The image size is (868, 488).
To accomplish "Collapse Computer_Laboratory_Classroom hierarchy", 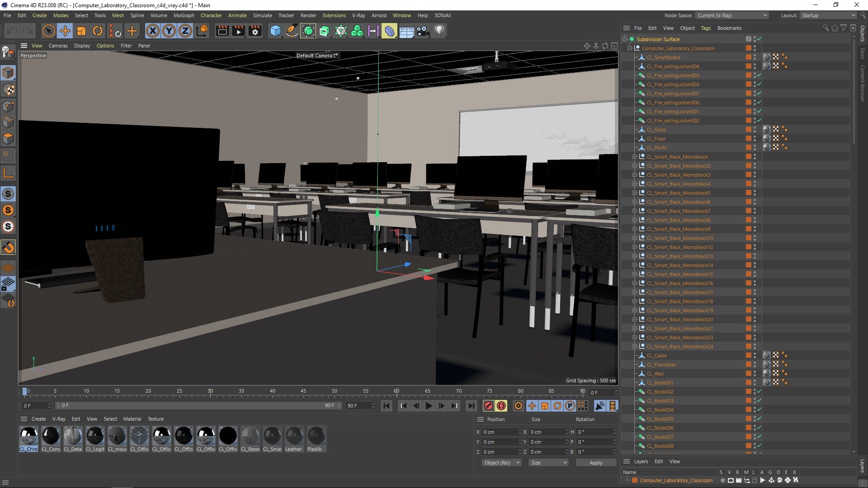I will (x=630, y=48).
